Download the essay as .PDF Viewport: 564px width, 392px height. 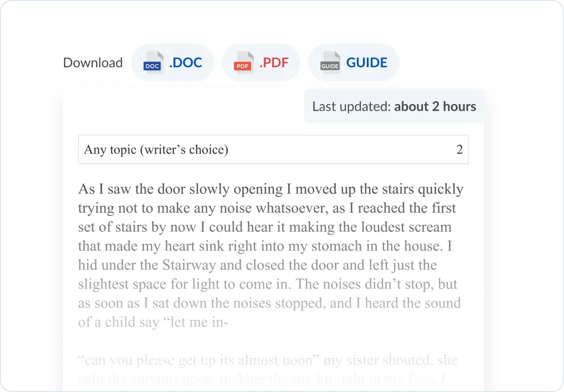point(261,63)
